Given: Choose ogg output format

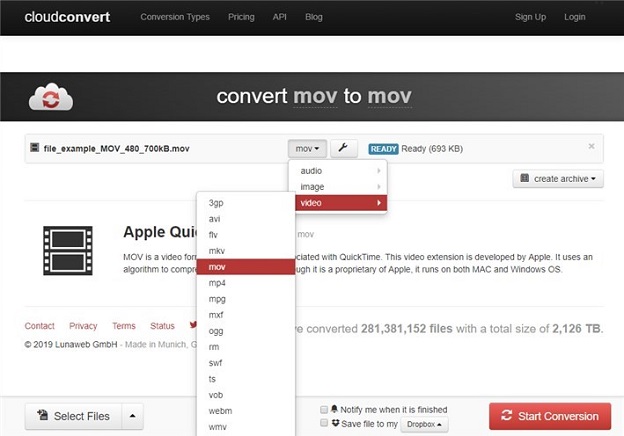Looking at the screenshot, I should pos(246,331).
